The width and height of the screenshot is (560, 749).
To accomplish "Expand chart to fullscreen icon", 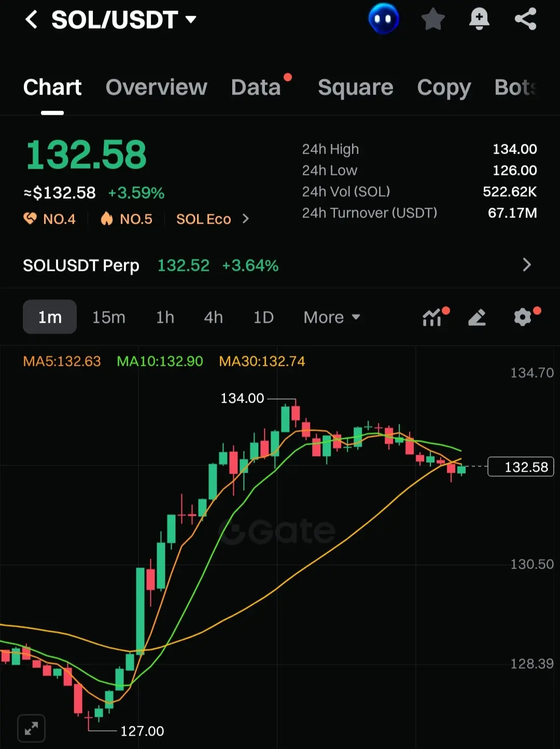I will tap(31, 728).
